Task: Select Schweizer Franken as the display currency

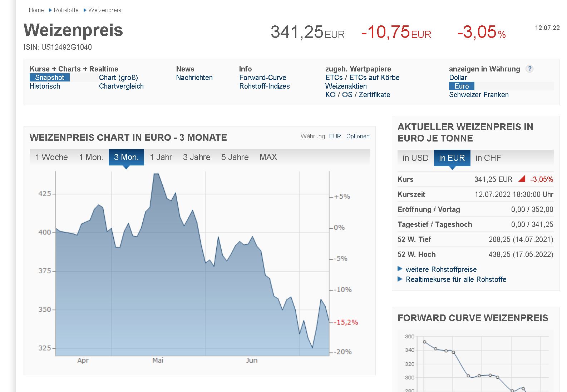Action: [479, 95]
